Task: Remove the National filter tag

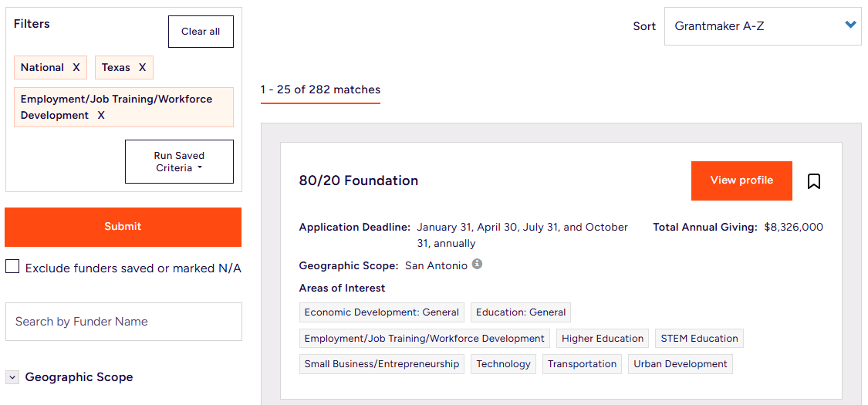Action: pyautogui.click(x=76, y=68)
